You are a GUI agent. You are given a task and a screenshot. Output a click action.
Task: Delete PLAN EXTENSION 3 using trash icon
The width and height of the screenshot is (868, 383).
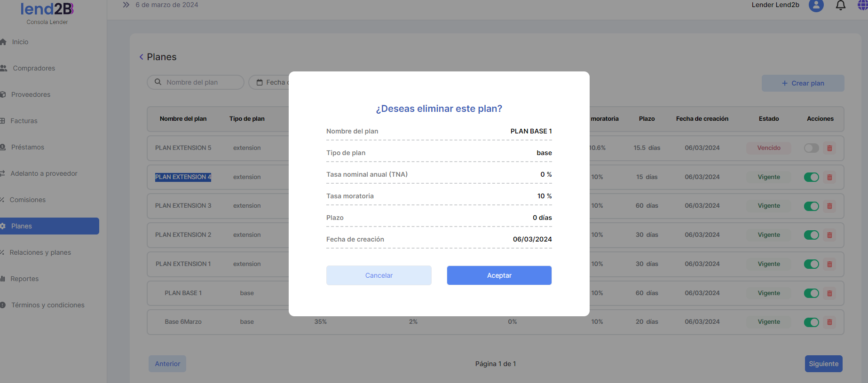[829, 206]
